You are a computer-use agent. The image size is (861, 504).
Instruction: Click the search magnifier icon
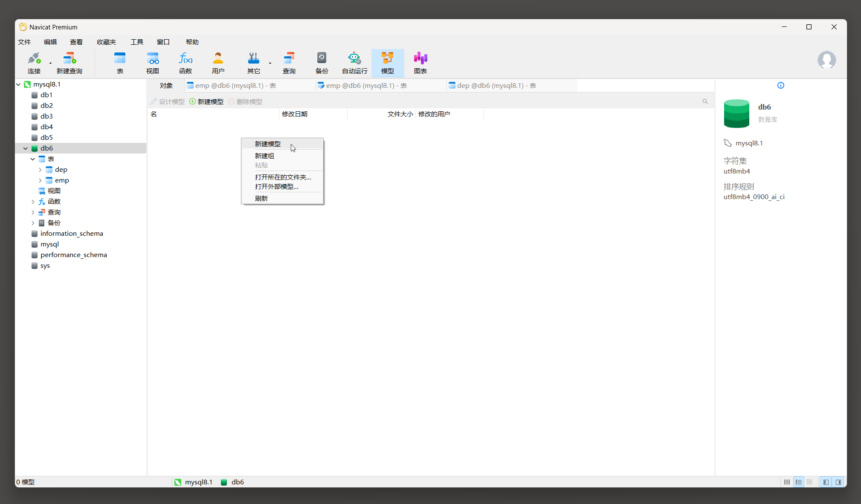click(x=705, y=101)
